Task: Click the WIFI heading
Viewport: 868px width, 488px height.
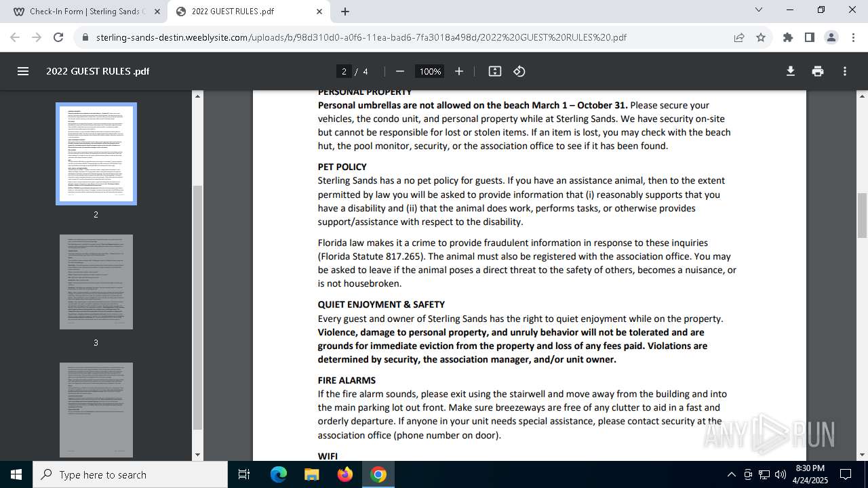Action: [x=328, y=456]
